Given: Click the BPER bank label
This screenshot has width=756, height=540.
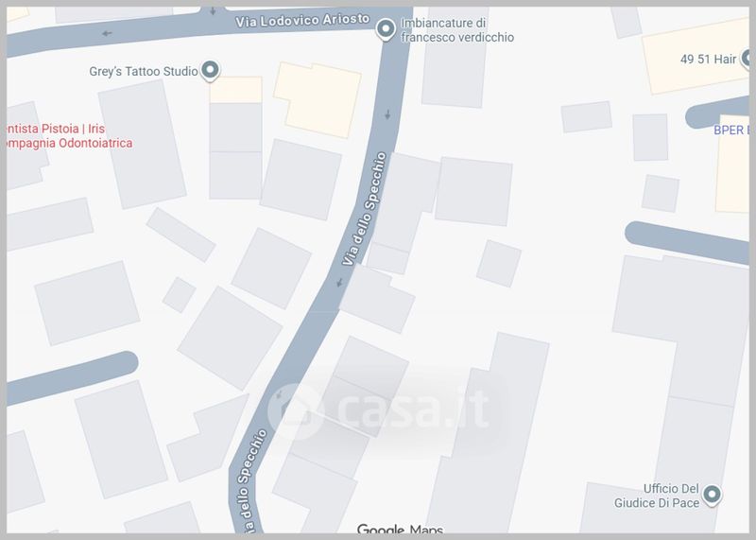Looking at the screenshot, I should (730, 130).
